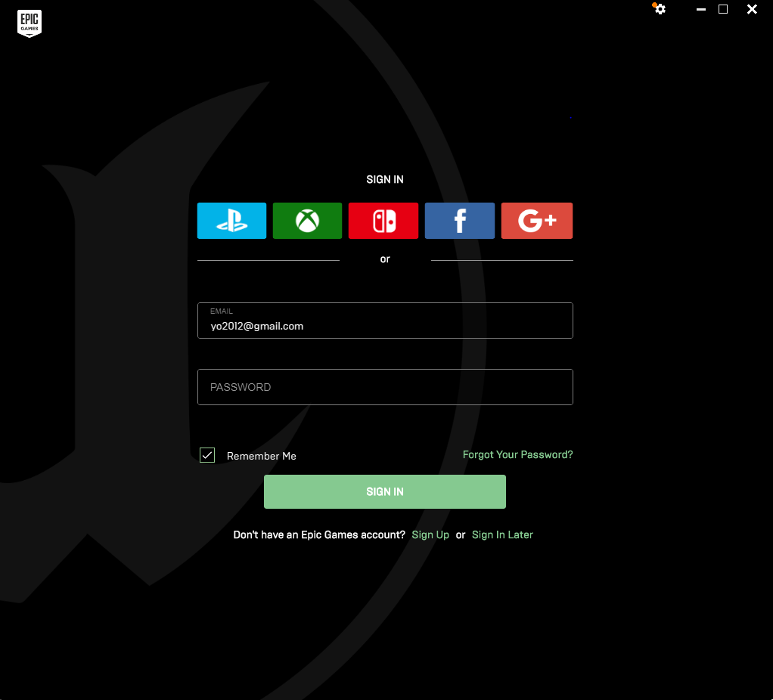Screen dimensions: 773x700
Task: Sign in with PlayStation Network button
Action: pyautogui.click(x=231, y=221)
